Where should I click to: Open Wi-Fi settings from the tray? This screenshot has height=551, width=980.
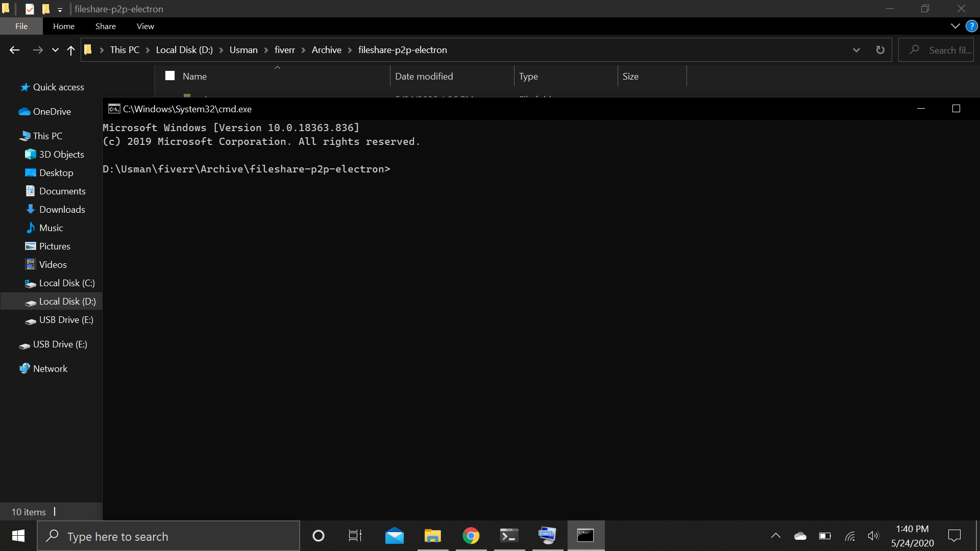point(849,536)
